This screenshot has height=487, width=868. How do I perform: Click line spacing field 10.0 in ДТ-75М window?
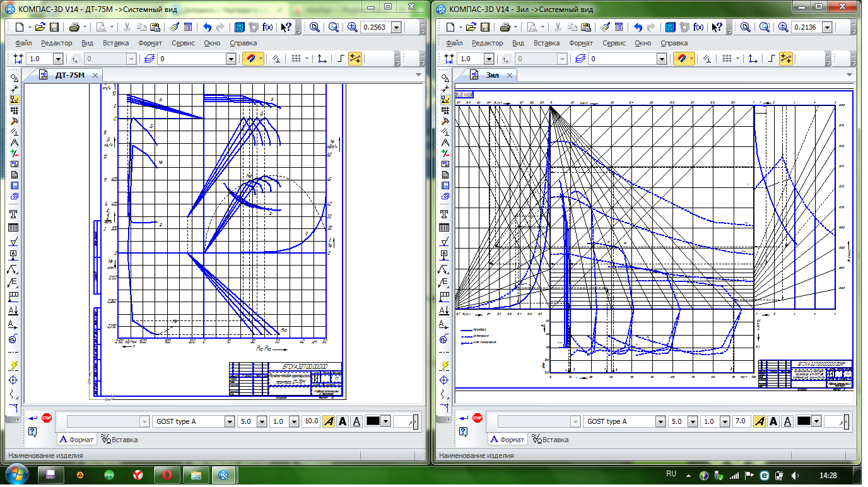312,421
